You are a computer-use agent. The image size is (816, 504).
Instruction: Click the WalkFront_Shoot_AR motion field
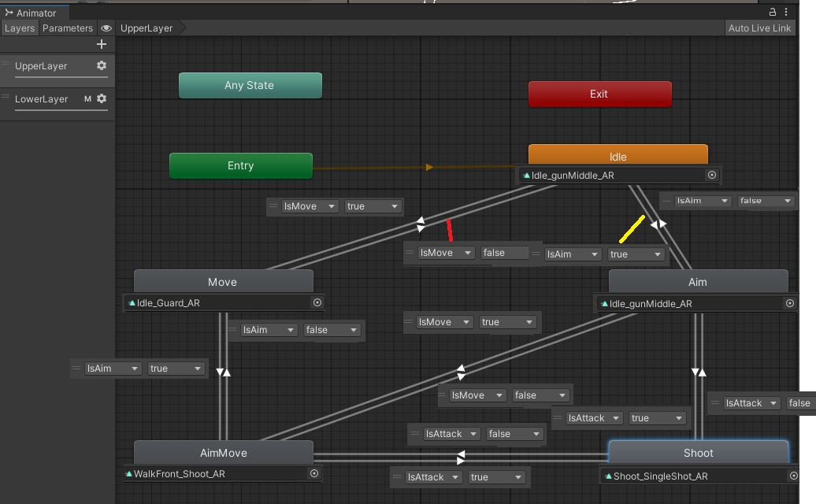pos(222,474)
